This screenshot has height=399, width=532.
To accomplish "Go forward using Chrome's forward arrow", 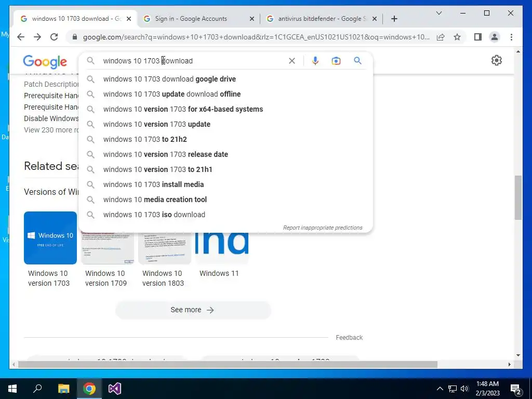I will 37,37.
